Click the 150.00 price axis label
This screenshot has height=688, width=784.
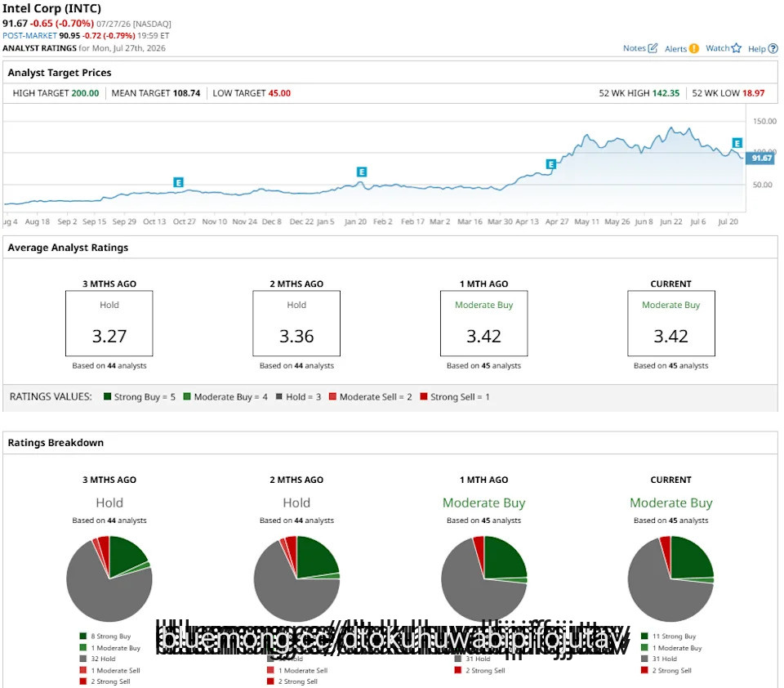coord(764,121)
